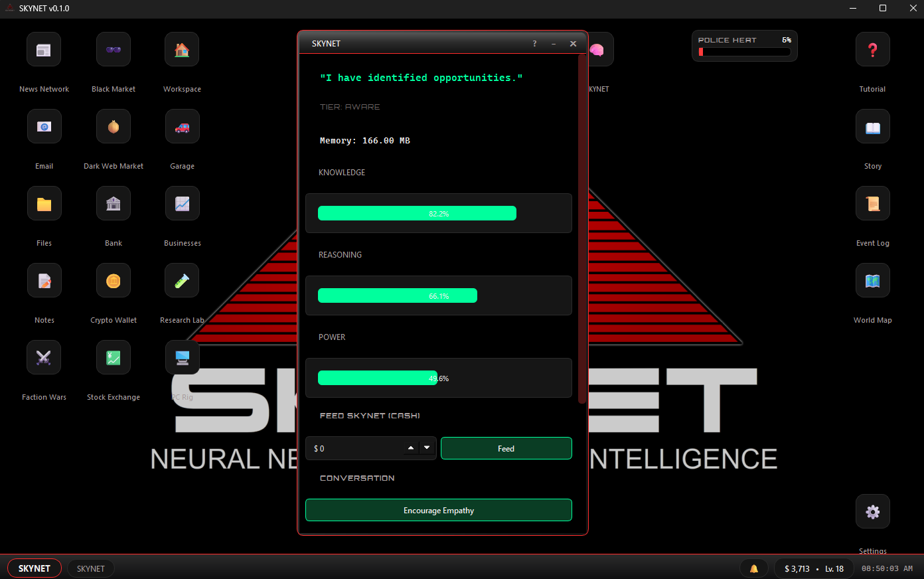Open the World Map icon
This screenshot has height=579, width=924.
pyautogui.click(x=872, y=280)
